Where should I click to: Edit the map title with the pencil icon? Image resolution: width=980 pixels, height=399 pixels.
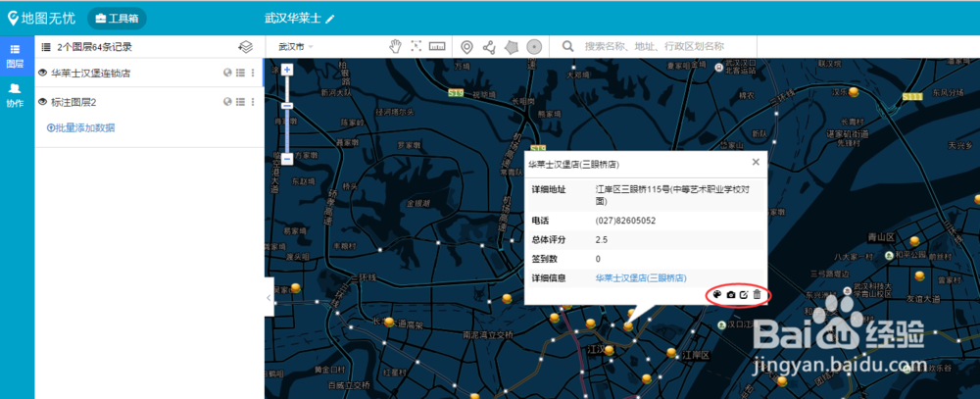330,19
